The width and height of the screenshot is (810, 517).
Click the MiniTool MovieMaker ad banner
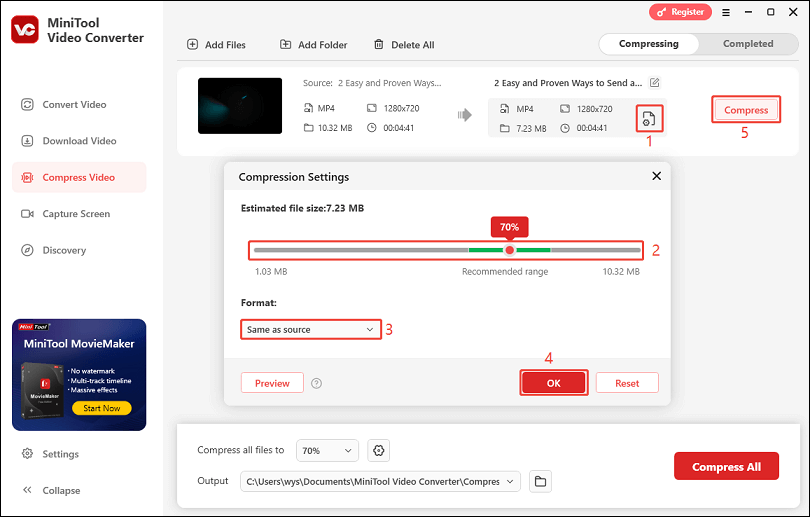[79, 374]
